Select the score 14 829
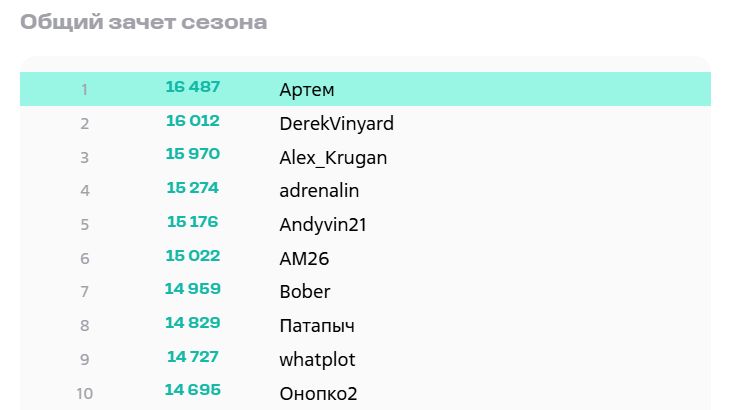The height and width of the screenshot is (410, 729). pos(193,323)
